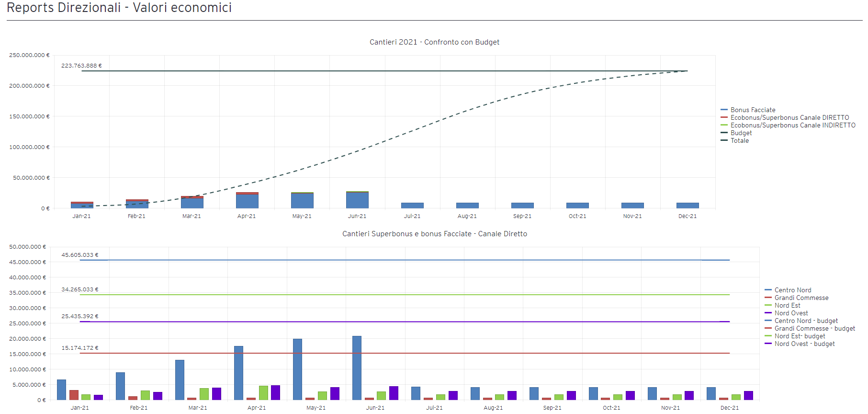
Task: Click the Dec-21 bar in top chart
Action: coord(688,206)
